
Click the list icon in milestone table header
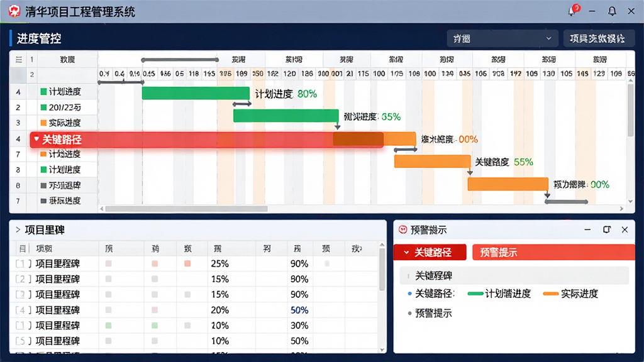(23, 249)
